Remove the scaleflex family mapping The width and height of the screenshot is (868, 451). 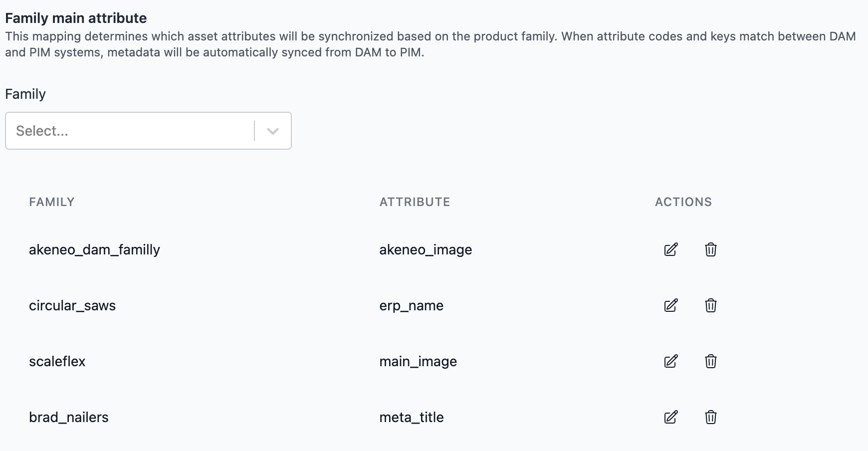coord(711,361)
